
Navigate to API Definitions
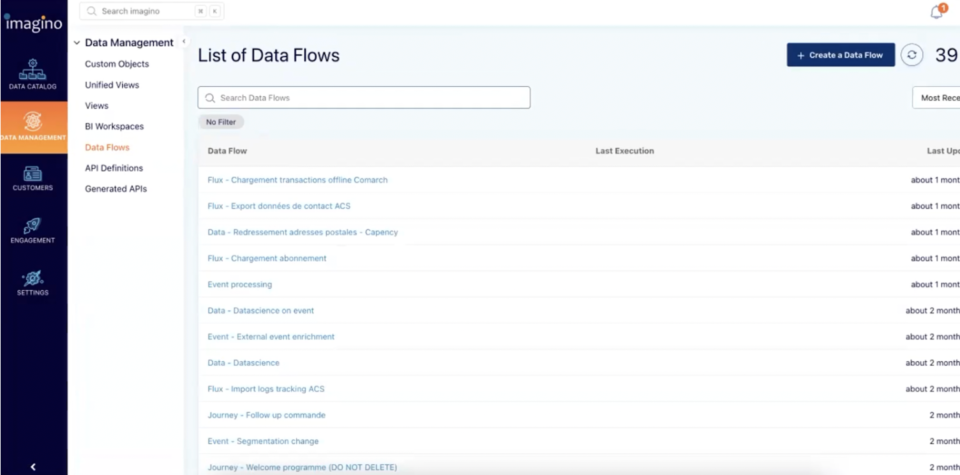(114, 168)
